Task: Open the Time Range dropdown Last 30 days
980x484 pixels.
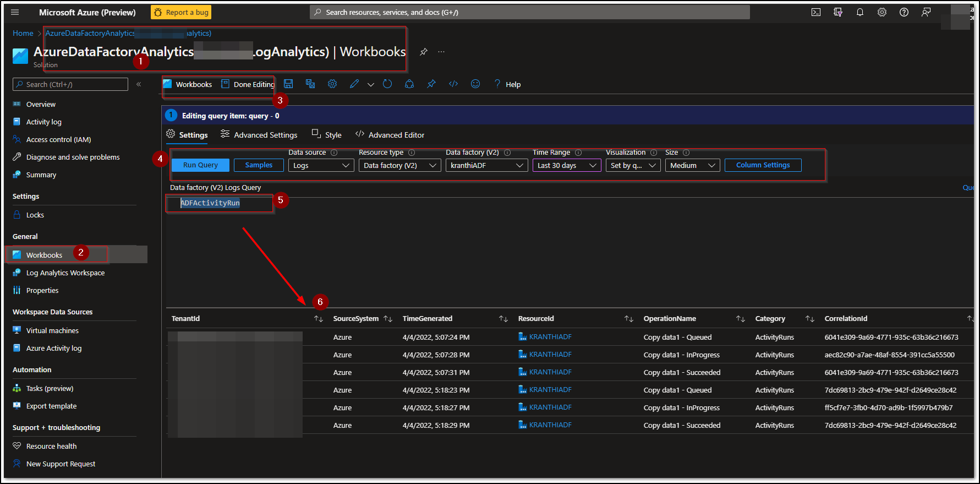Action: click(567, 165)
